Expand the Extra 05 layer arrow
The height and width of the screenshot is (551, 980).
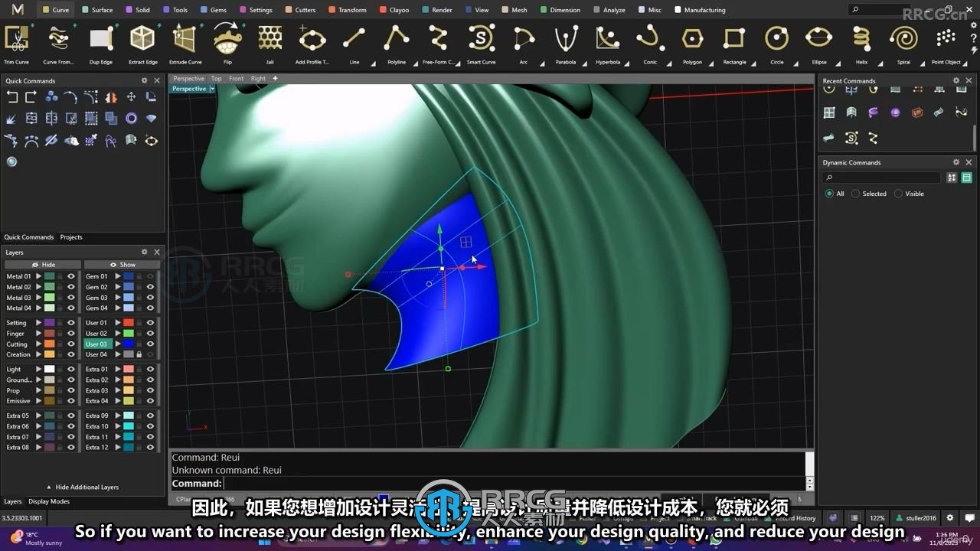point(39,416)
